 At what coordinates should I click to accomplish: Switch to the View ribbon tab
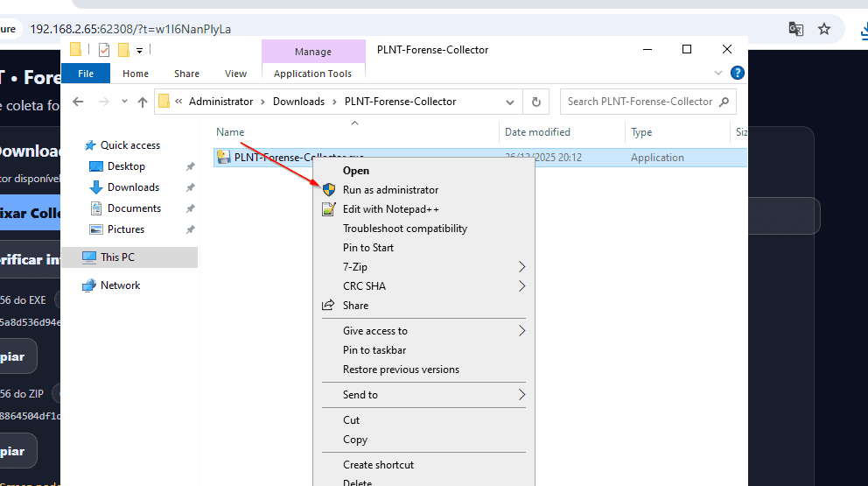pyautogui.click(x=235, y=74)
